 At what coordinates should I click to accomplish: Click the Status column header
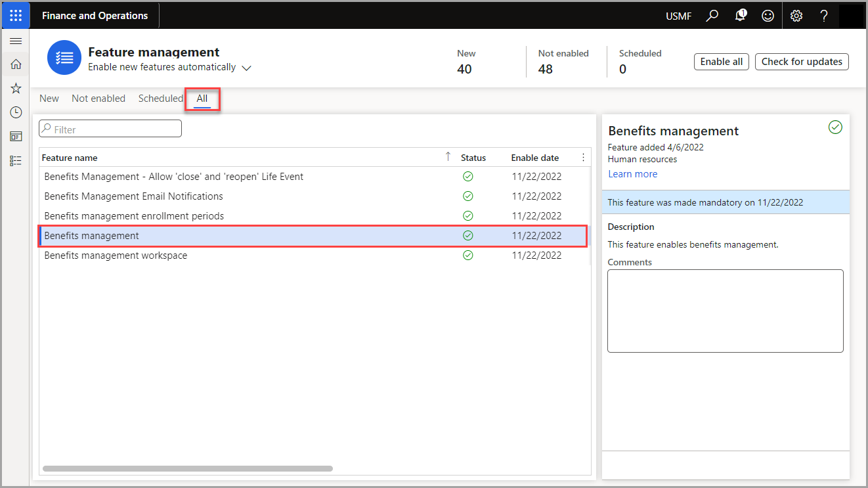coord(473,158)
